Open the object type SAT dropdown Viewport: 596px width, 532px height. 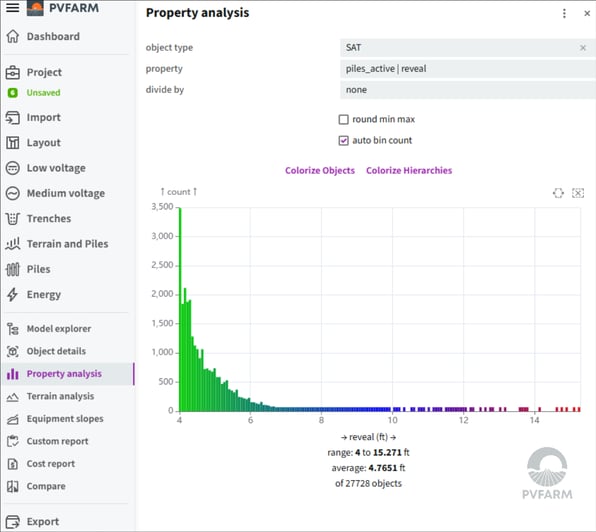468,48
